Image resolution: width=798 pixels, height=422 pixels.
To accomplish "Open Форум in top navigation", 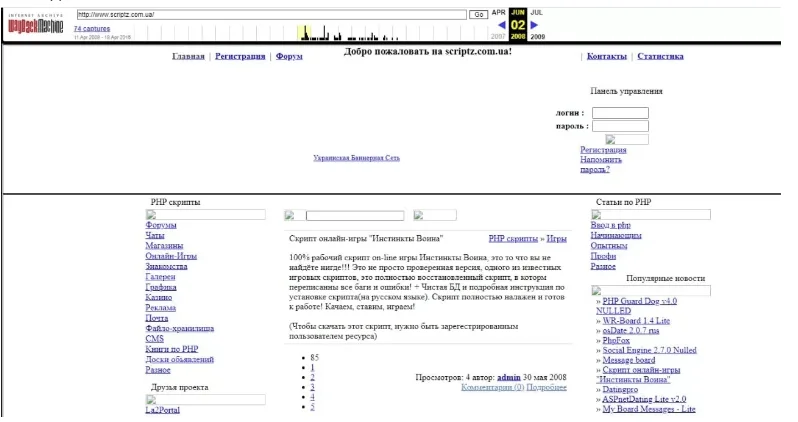I will 288,57.
